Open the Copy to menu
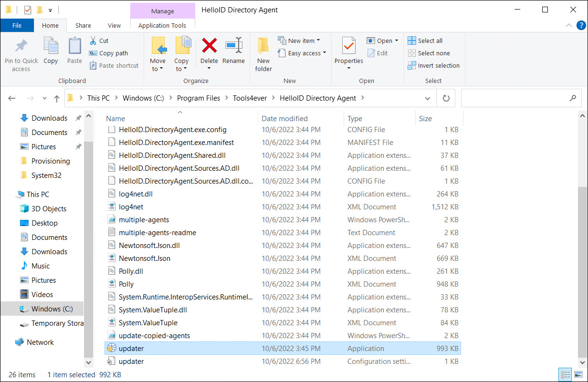Viewport: 588px width, 382px height. (181, 54)
